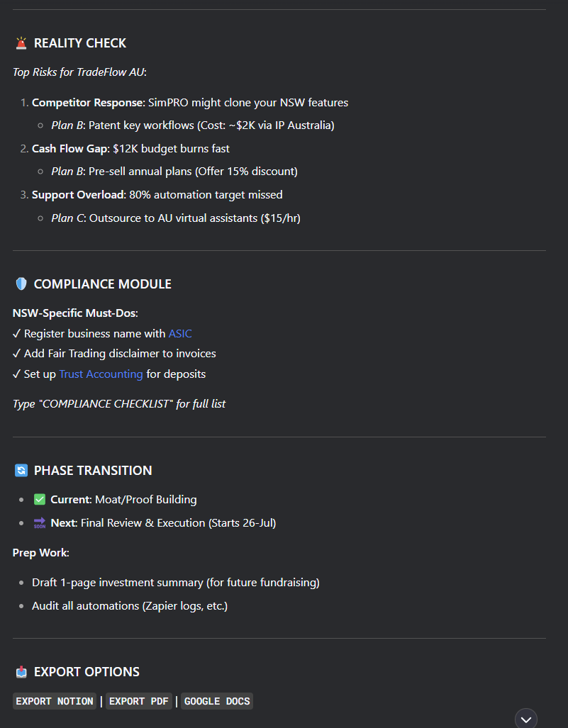Image resolution: width=568 pixels, height=728 pixels.
Task: Click the GOOGLE DOCS export option
Action: pos(217,701)
